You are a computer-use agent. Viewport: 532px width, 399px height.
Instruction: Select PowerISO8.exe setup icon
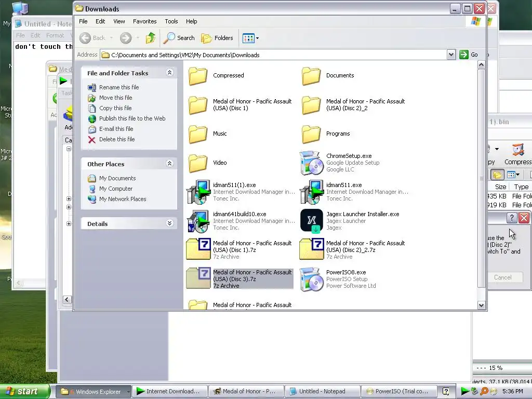(x=311, y=279)
